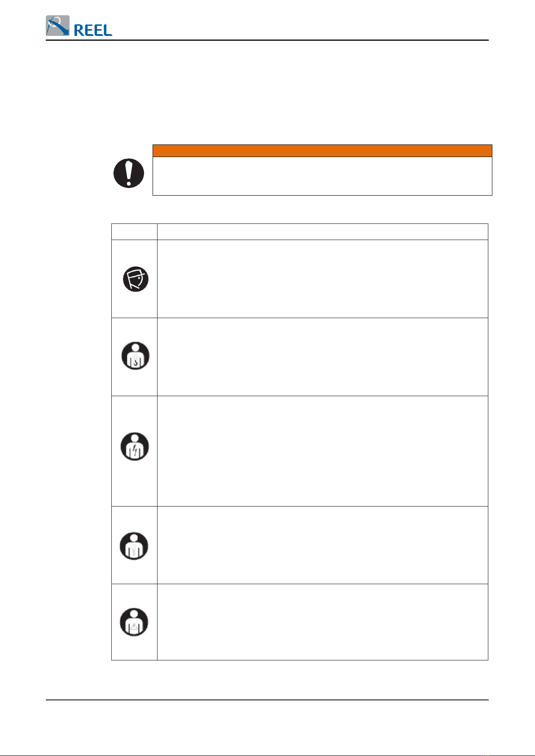Click the REEL company logo emblem
Screen dimensions: 535x756
tap(58, 26)
